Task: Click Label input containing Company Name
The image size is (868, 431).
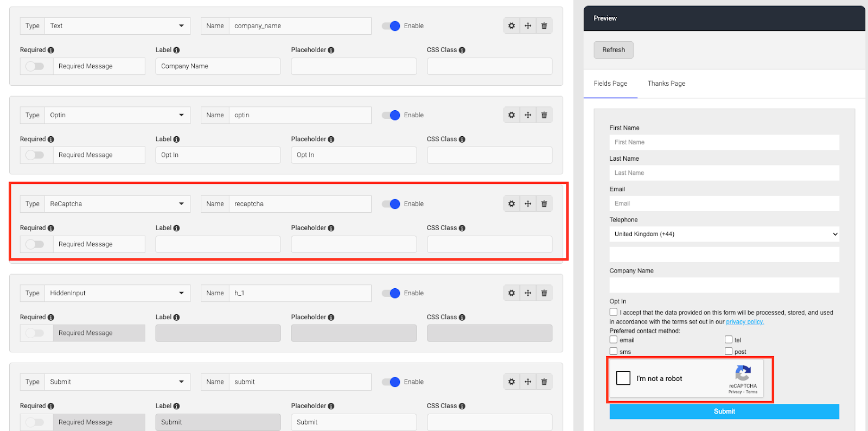Action: point(218,66)
